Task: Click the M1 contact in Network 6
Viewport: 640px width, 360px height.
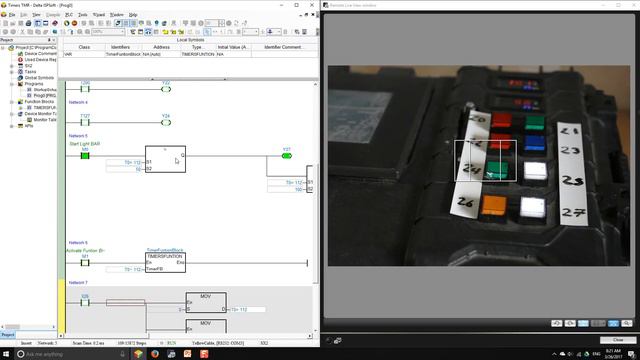Action: 85,263
